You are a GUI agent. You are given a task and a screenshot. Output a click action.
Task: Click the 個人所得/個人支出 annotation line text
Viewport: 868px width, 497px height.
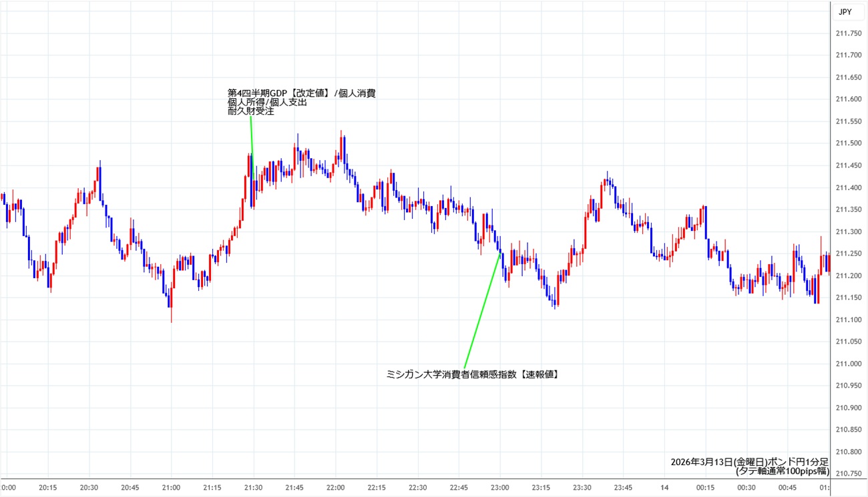[267, 103]
